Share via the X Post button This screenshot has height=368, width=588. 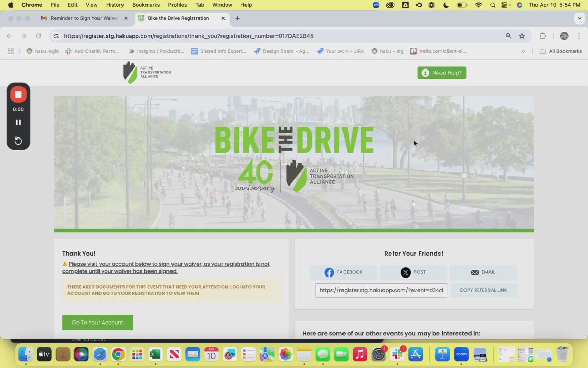[x=413, y=272]
